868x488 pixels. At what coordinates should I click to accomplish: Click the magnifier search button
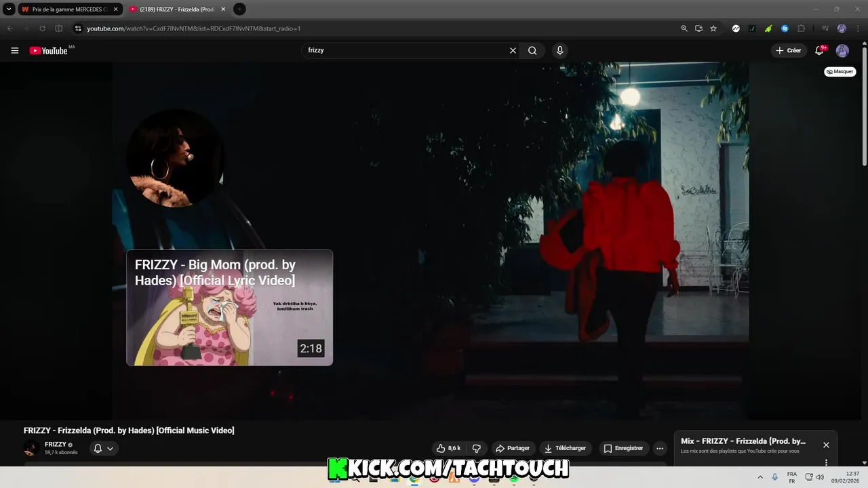point(532,50)
